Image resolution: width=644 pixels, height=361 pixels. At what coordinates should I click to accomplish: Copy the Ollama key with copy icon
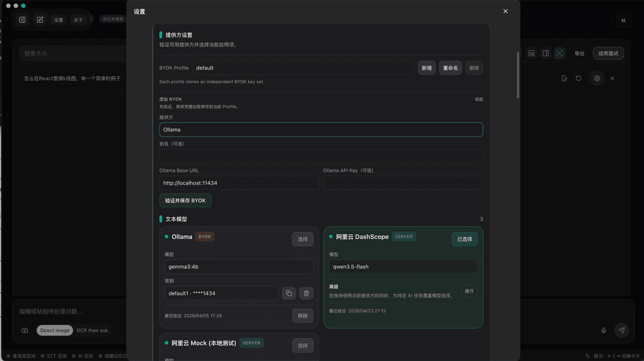289,293
